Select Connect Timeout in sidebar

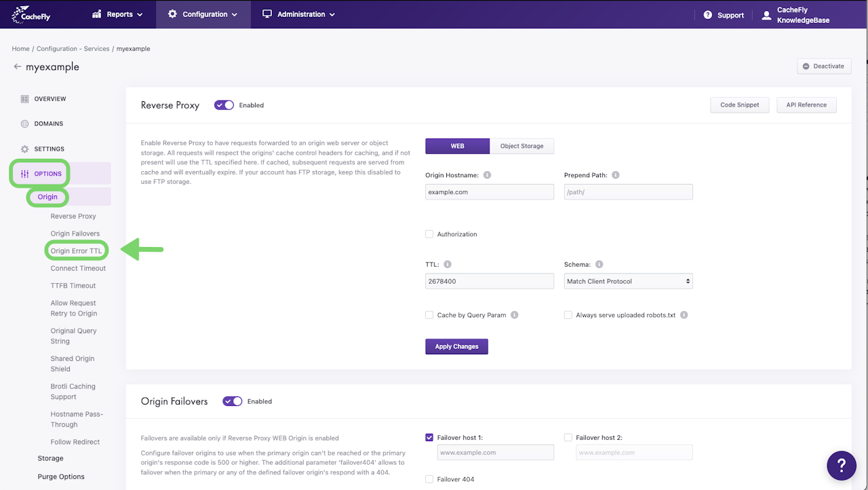click(78, 268)
